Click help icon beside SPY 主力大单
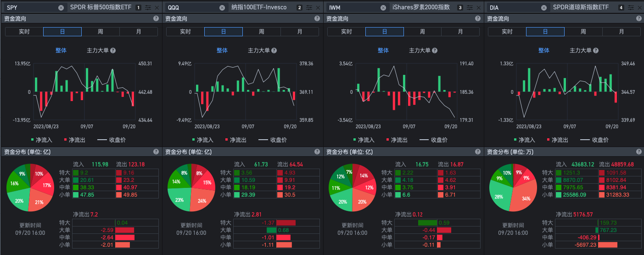The image size is (644, 255). point(113,51)
